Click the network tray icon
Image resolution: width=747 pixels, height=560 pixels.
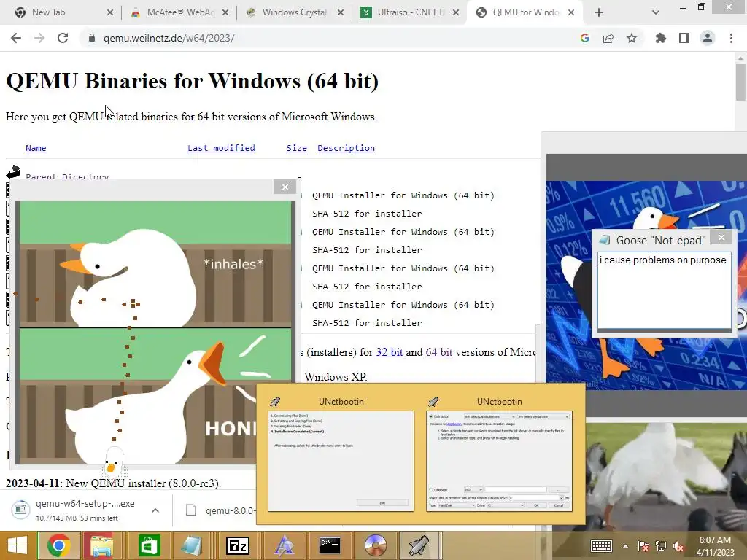[661, 546]
